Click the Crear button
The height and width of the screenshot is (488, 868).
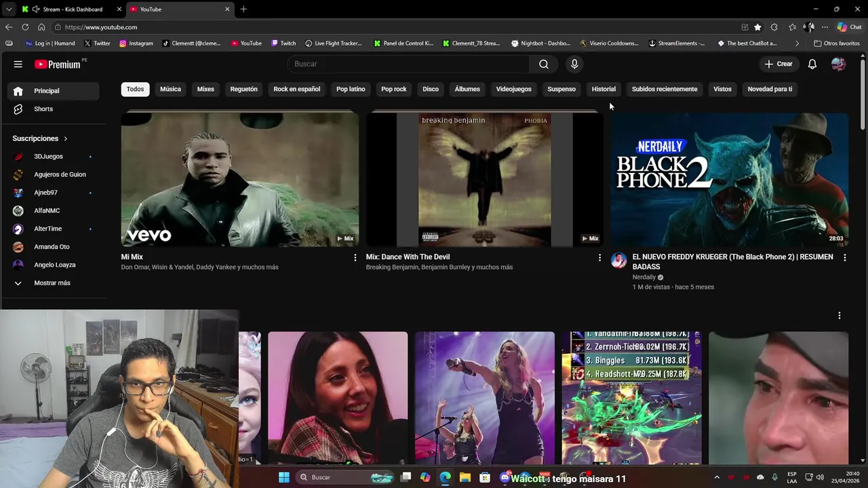tap(778, 64)
